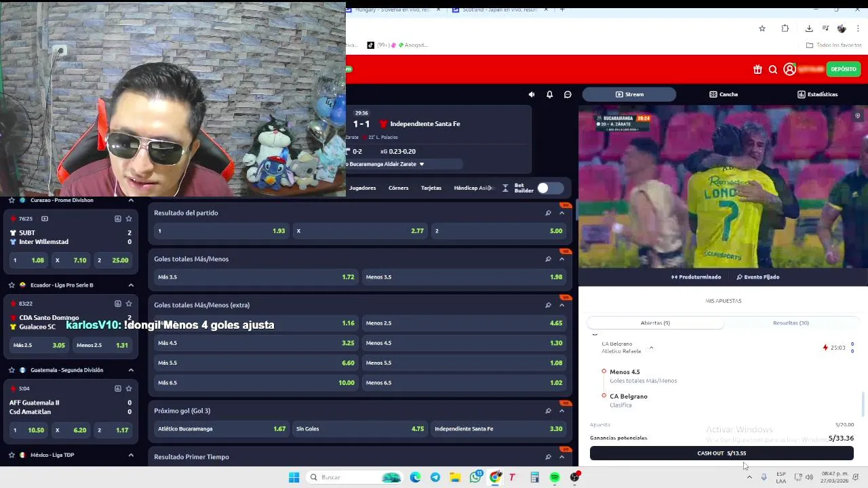Viewport: 868px width, 488px height.
Task: Favorite the AFF Guatemala II match
Action: tap(129, 388)
